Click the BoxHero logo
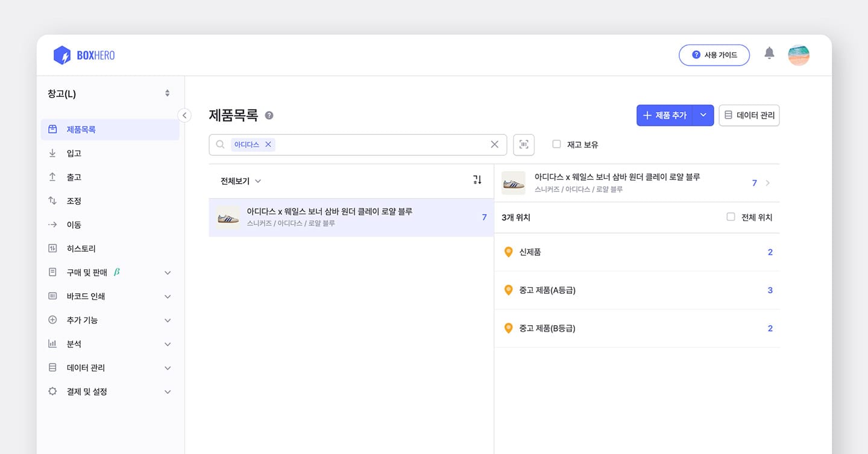 click(x=84, y=55)
